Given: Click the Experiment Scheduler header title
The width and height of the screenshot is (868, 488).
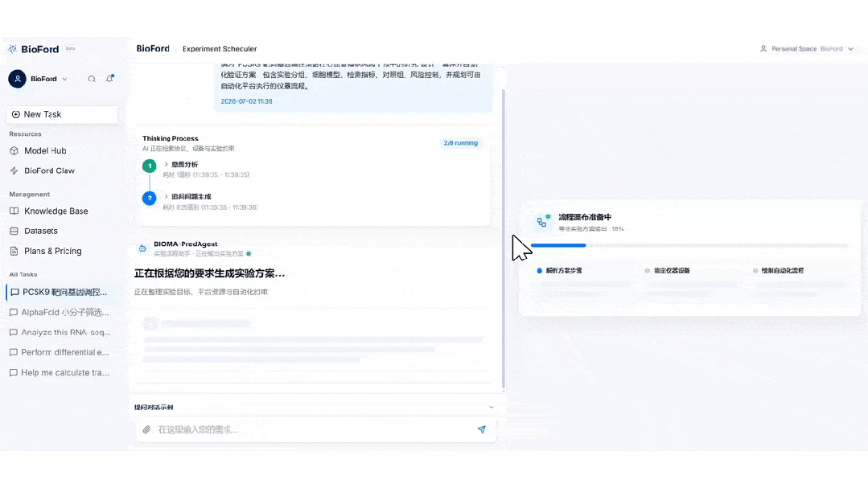Looking at the screenshot, I should (x=220, y=49).
